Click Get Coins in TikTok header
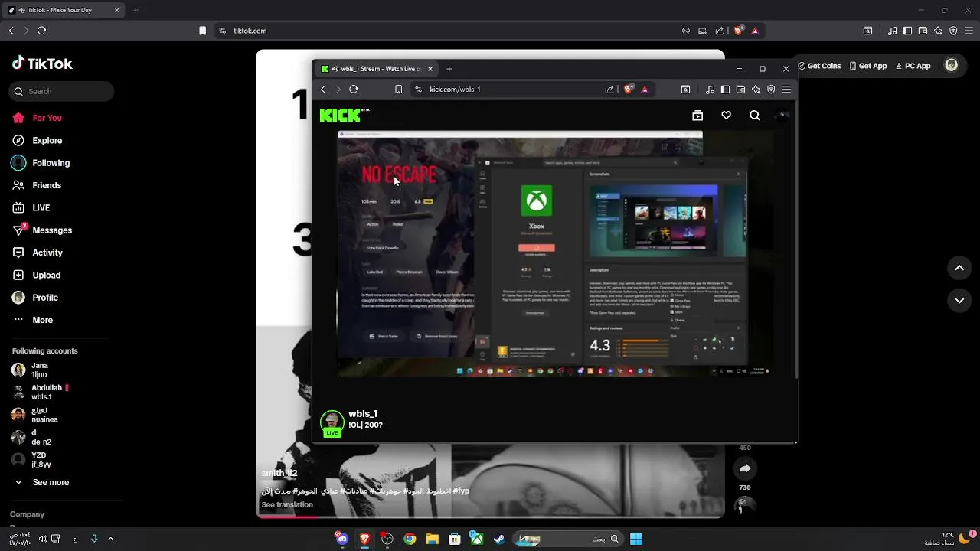The height and width of the screenshot is (551, 980). tap(819, 66)
